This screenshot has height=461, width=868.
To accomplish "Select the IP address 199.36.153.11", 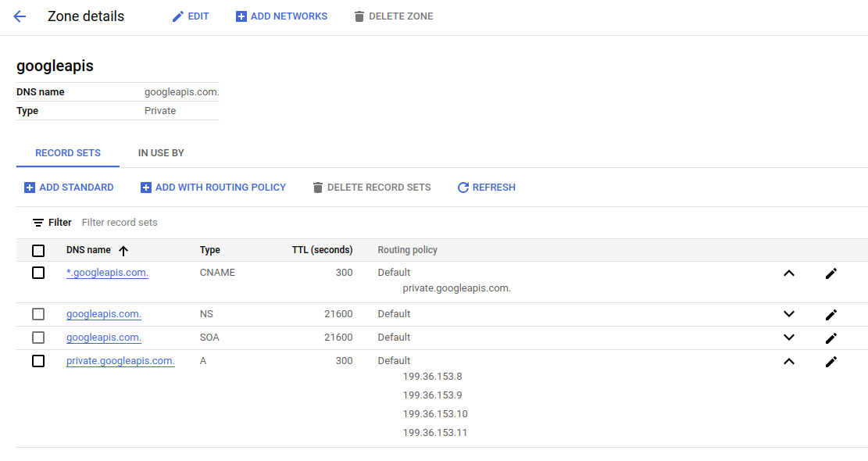I will pos(435,433).
